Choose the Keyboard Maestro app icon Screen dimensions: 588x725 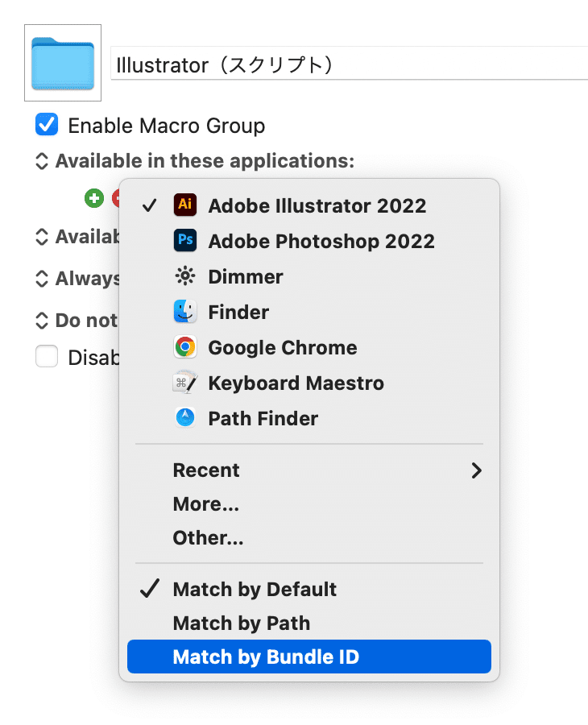[185, 383]
